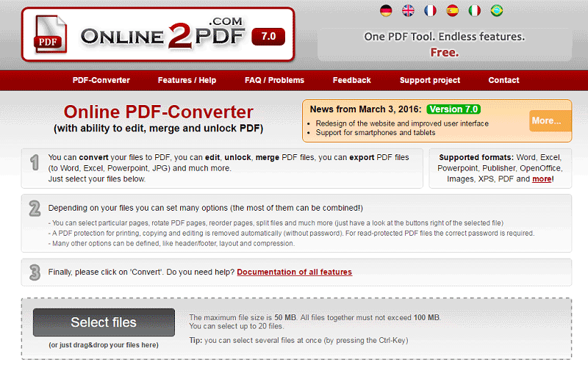
Task: Pick the Spanish flag language option
Action: (x=452, y=10)
